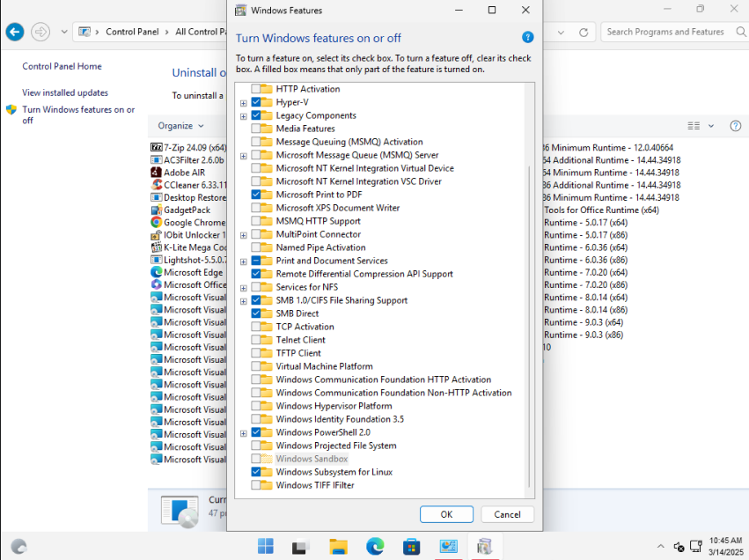Screen dimensions: 749x560
Task: Open the View installed updates link
Action: pos(65,92)
